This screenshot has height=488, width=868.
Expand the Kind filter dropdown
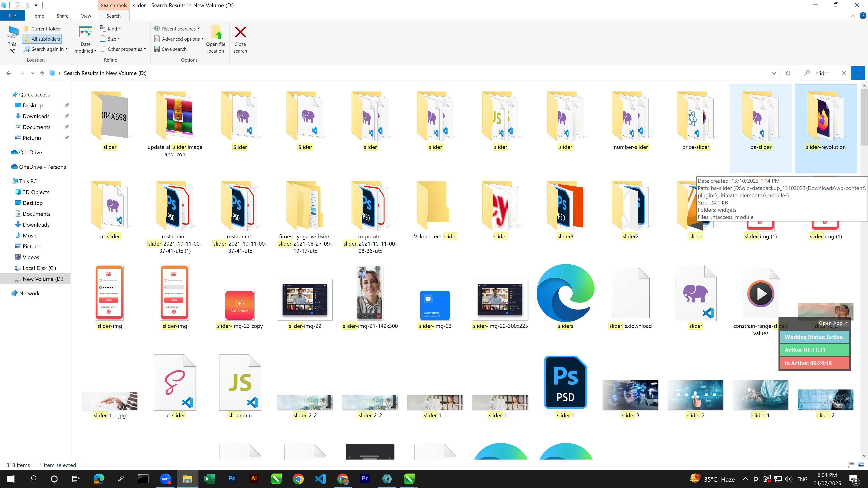(111, 29)
